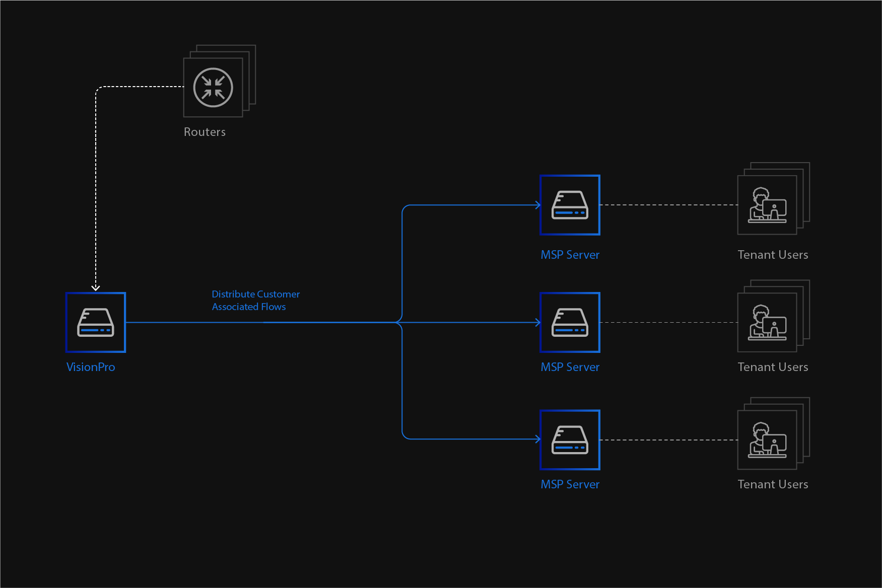This screenshot has width=882, height=588.
Task: Select the middle Tenant Users icon
Action: (x=767, y=322)
